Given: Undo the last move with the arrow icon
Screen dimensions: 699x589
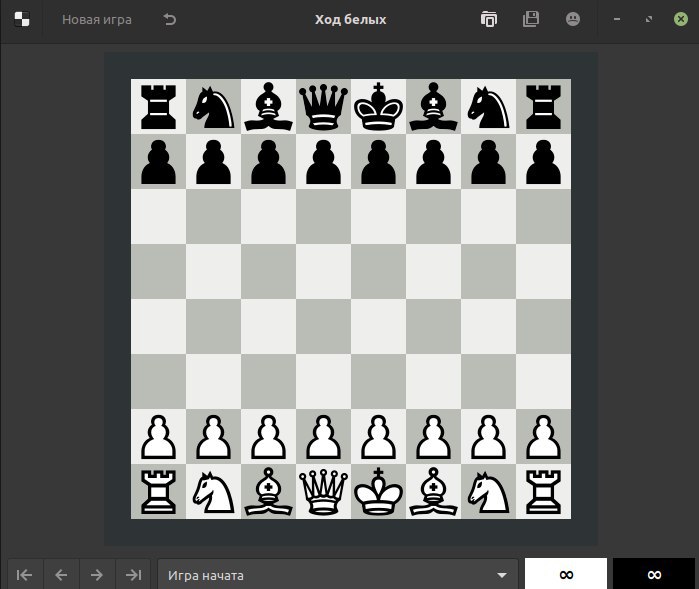Looking at the screenshot, I should [169, 19].
